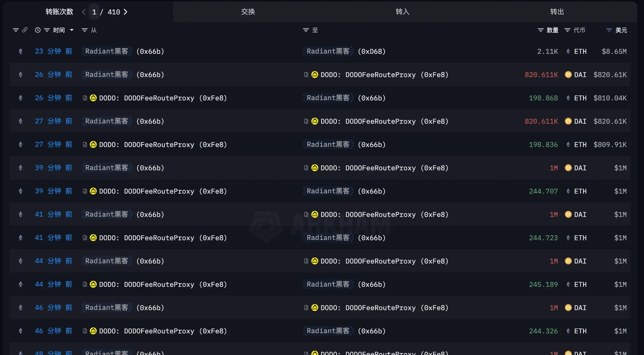
Task: Go to previous transfers page arrow
Action: 84,12
